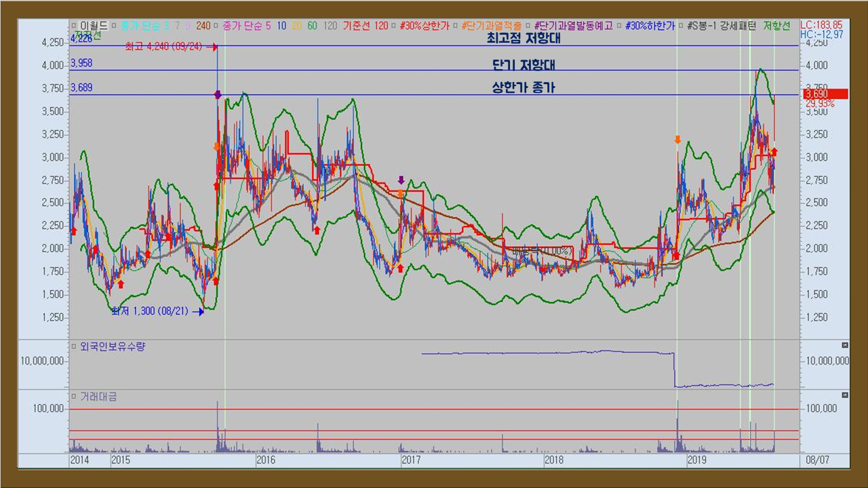This screenshot has height=488, width=868.
Task: Toggle the #단기과열적출 indicator legend box
Action: pyautogui.click(x=454, y=26)
